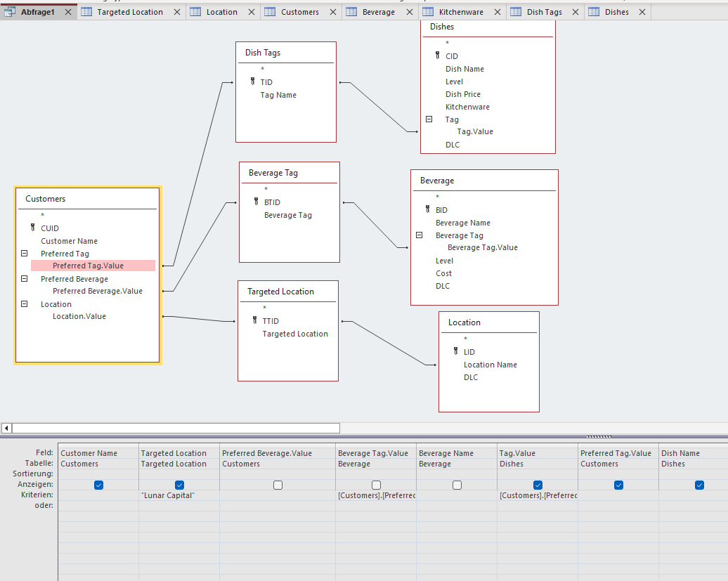The width and height of the screenshot is (728, 581).
Task: Click the table icon on the Beverage tab
Action: [351, 12]
